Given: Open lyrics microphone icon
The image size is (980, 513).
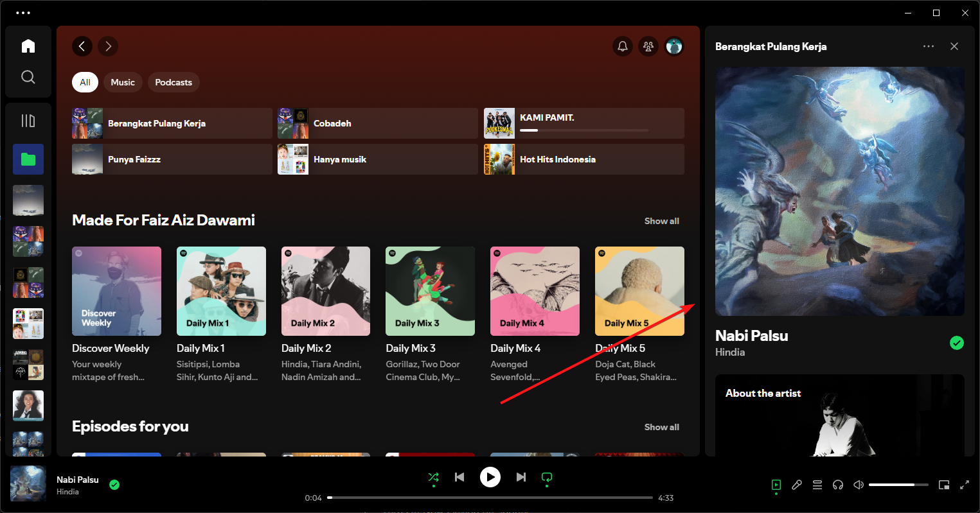Looking at the screenshot, I should coord(797,485).
